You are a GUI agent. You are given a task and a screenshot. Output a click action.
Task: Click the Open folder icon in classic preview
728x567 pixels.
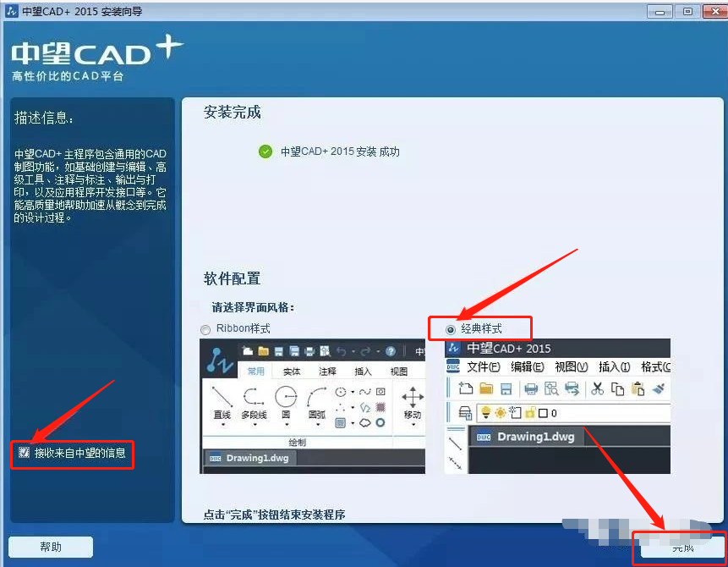click(x=486, y=388)
